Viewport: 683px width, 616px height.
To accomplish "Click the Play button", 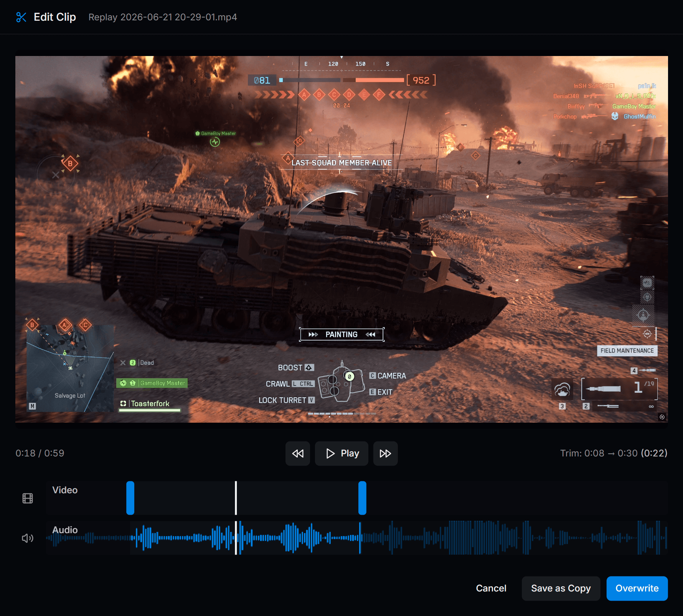I will [341, 453].
